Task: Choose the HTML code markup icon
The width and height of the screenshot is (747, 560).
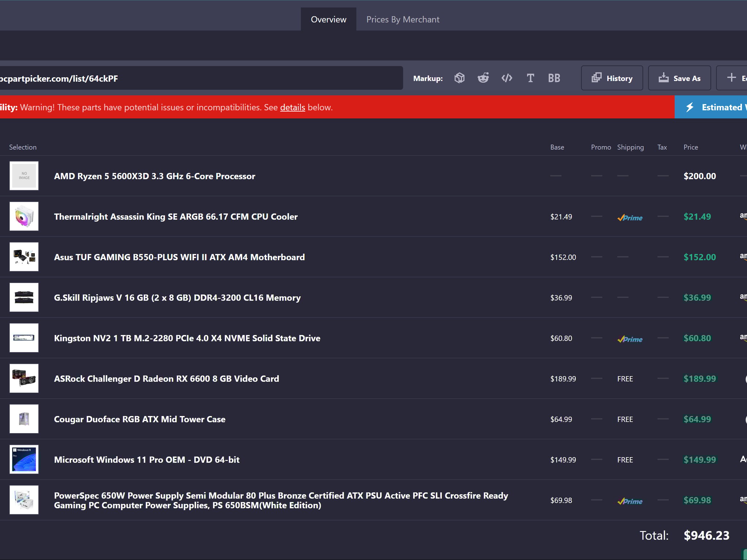Action: click(x=507, y=78)
